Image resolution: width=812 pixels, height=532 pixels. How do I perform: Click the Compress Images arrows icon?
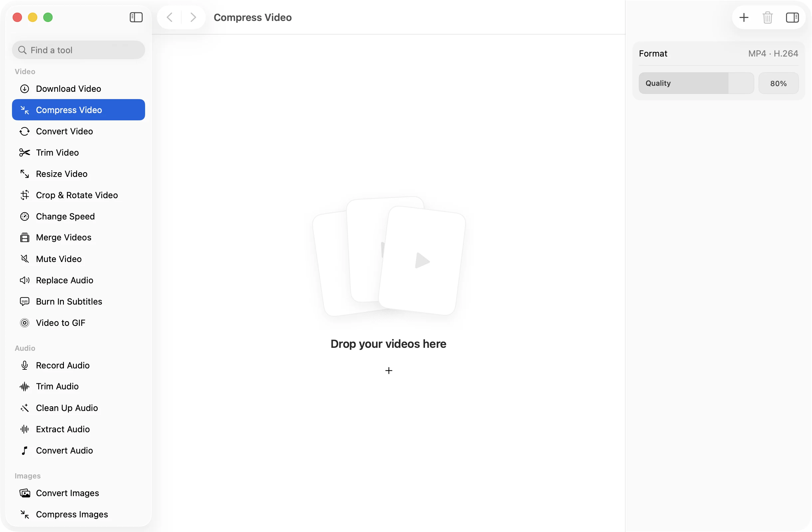point(25,514)
